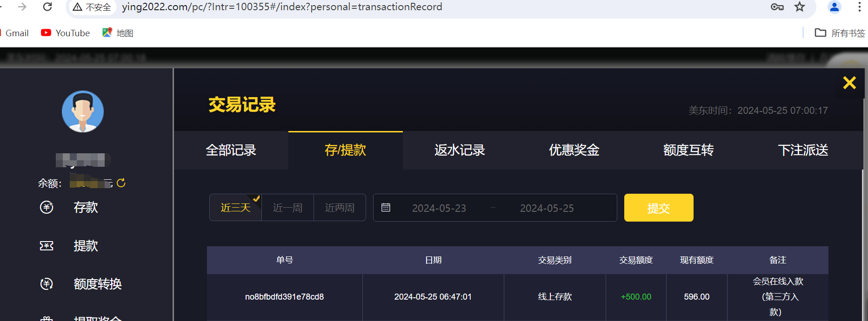Reload the page with the browser refresh icon

point(47,7)
